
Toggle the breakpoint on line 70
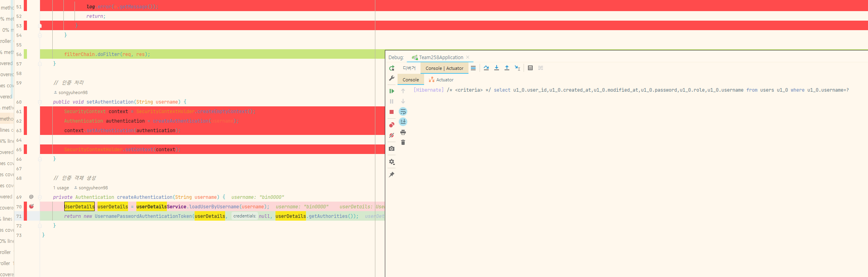[31, 206]
